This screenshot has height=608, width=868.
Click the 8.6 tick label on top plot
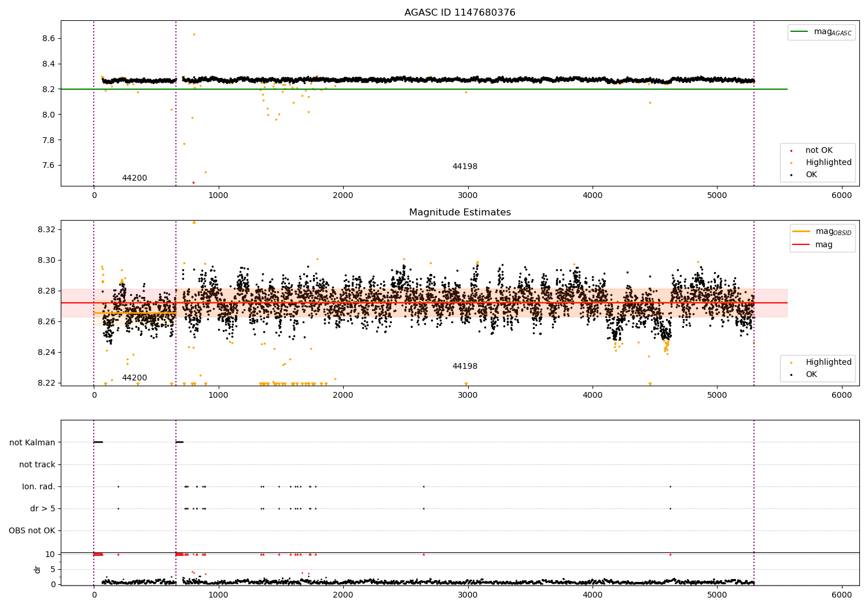(48, 39)
